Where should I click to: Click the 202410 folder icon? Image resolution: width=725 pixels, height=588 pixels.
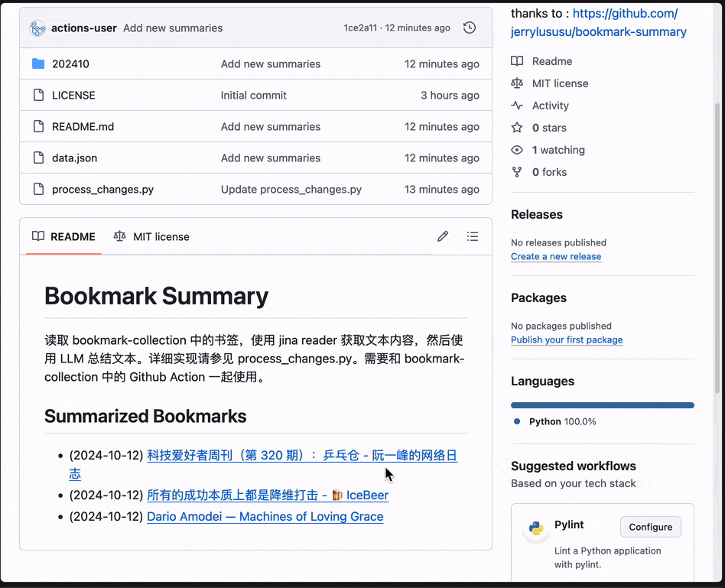pyautogui.click(x=38, y=63)
